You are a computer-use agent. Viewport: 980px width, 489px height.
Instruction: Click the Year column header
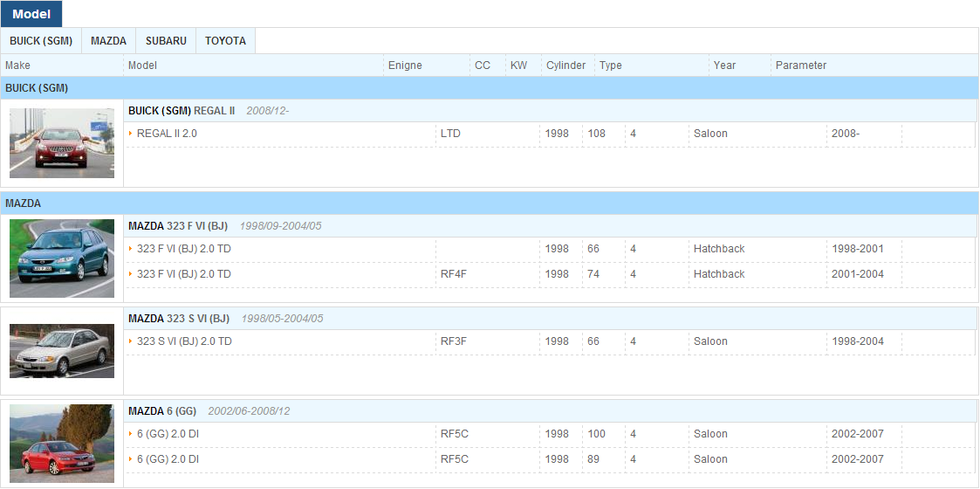point(724,65)
